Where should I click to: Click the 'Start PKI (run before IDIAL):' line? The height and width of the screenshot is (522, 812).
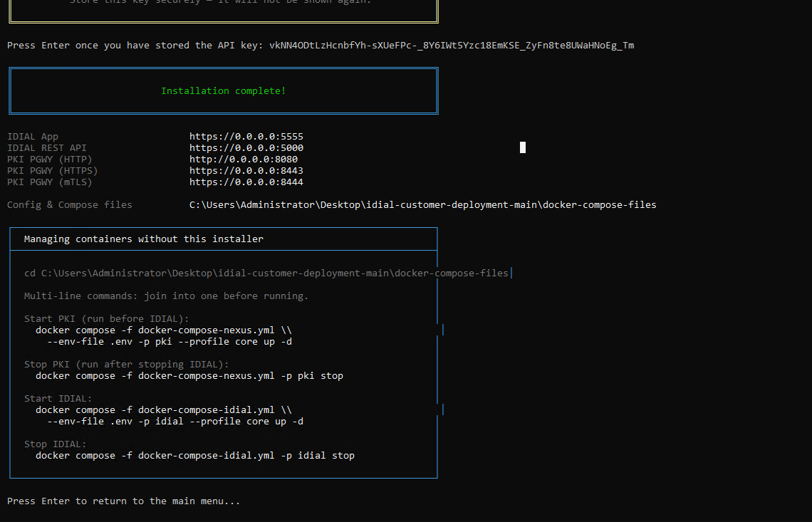click(x=107, y=318)
